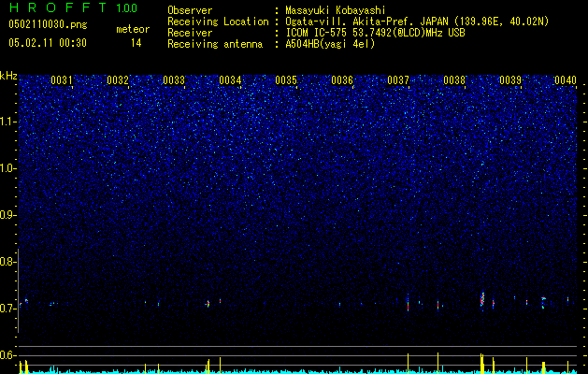588x374 pixels.
Task: Click the 0032 time marker
Action: tap(118, 80)
